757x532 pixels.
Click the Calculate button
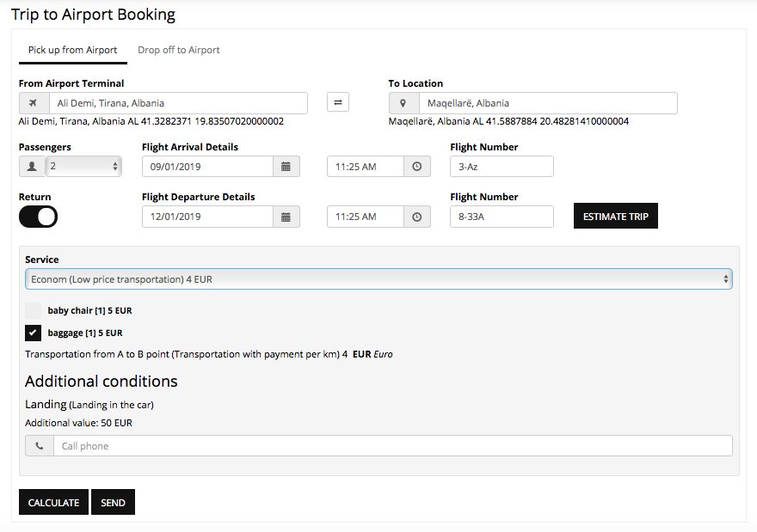53,503
